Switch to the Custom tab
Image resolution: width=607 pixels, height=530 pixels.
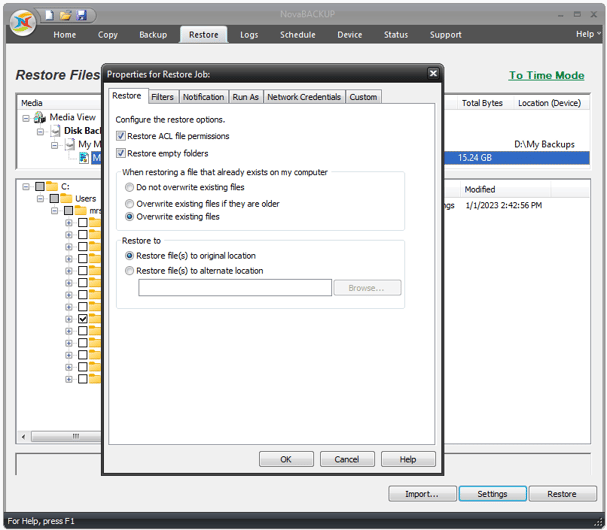click(x=363, y=97)
